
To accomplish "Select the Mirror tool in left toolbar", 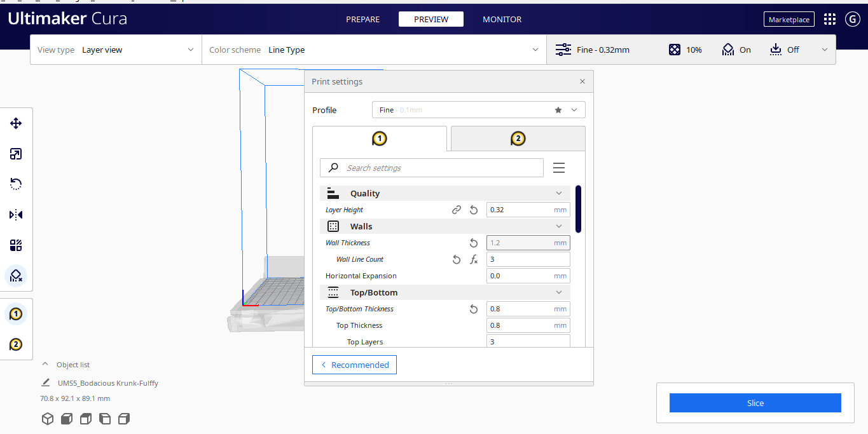I will pos(16,215).
